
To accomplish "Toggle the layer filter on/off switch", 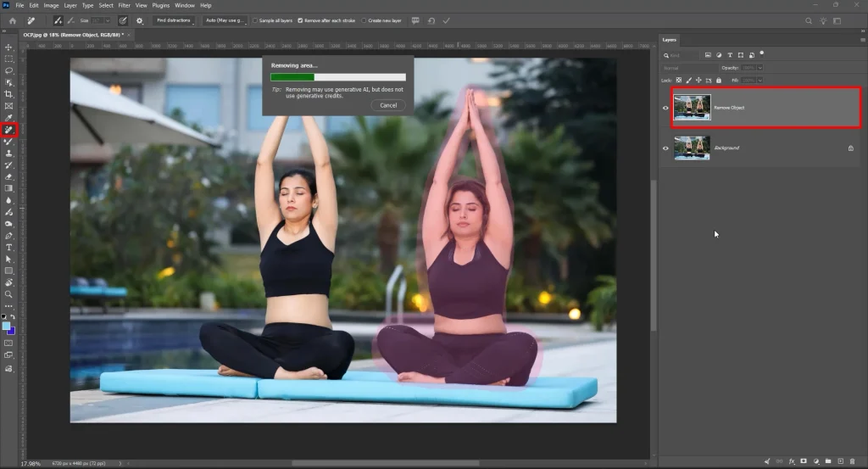I will pos(762,53).
